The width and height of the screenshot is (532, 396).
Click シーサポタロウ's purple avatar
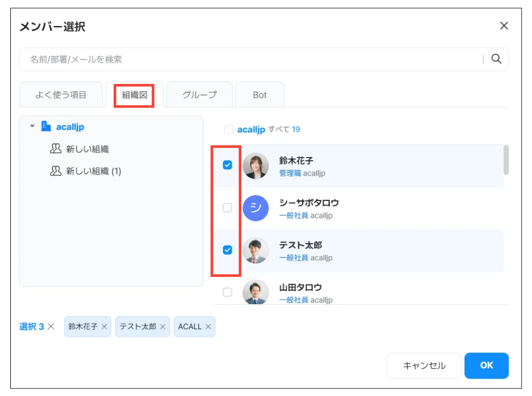[255, 208]
